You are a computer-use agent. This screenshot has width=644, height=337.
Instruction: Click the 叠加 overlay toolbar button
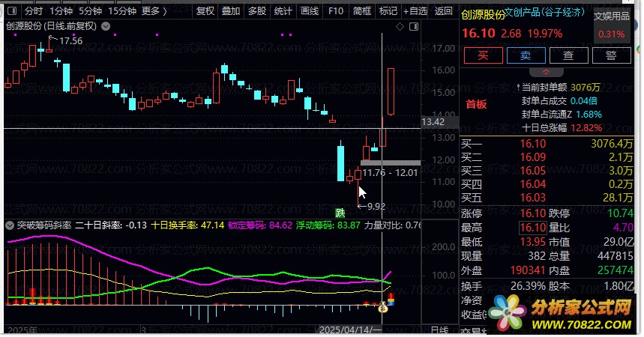231,11
